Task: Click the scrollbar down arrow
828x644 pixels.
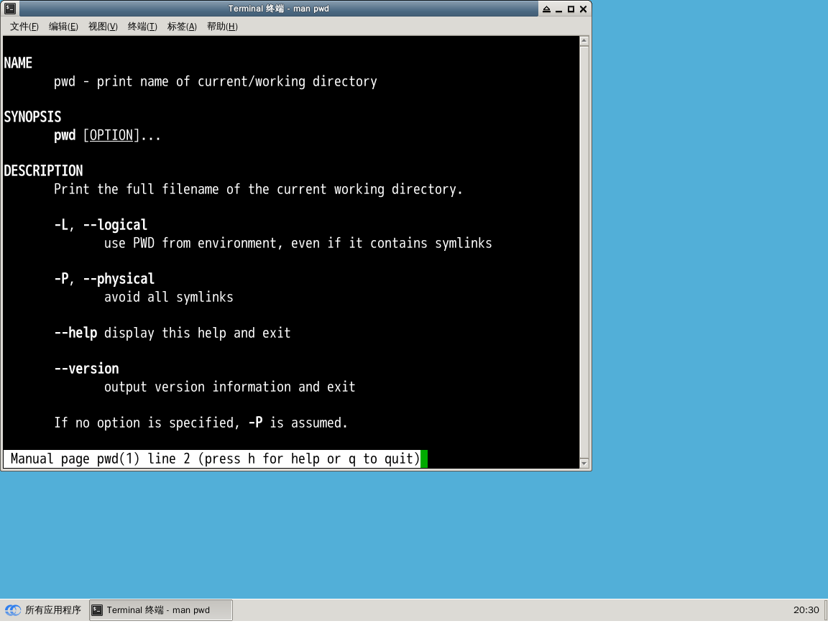Action: coord(584,464)
